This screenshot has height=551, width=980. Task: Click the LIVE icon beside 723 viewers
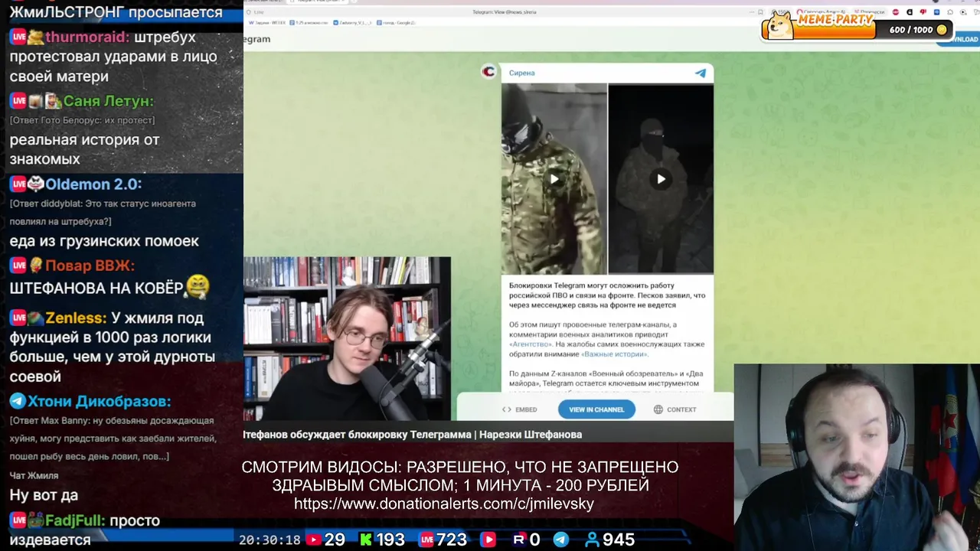pos(426,540)
